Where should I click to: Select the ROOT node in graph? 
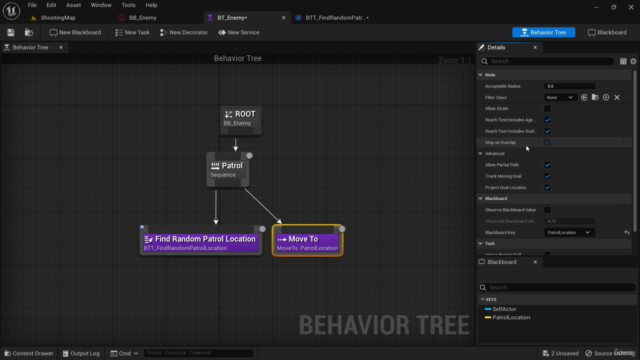click(x=241, y=119)
